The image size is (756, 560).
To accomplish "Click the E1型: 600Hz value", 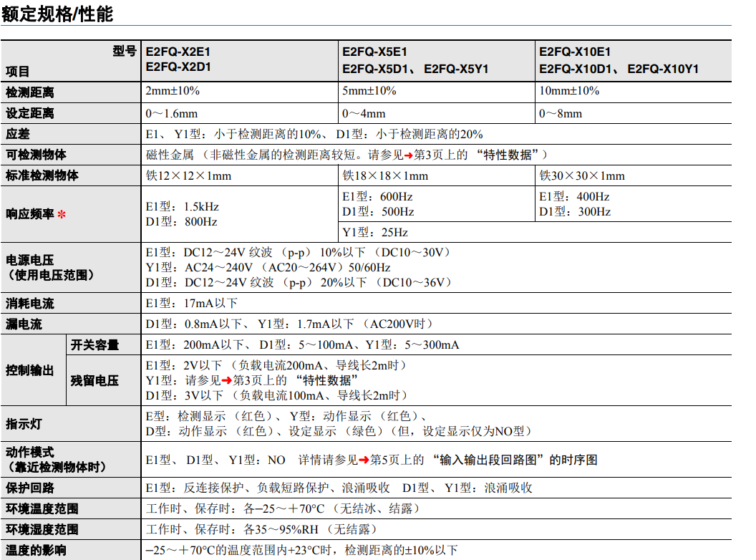I will 377,197.
